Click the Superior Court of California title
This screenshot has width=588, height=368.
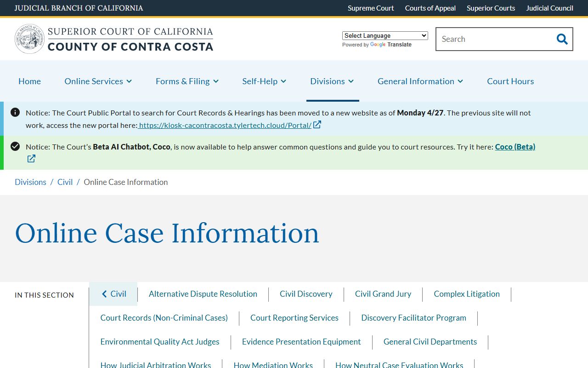click(x=130, y=32)
